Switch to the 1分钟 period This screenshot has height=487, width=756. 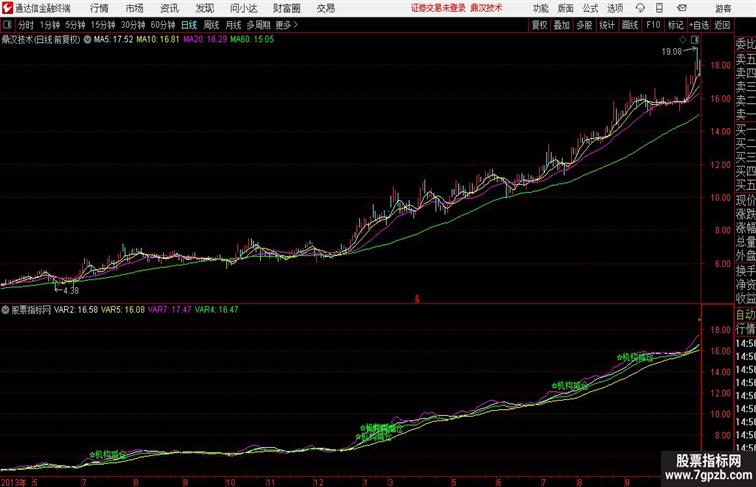(x=50, y=25)
